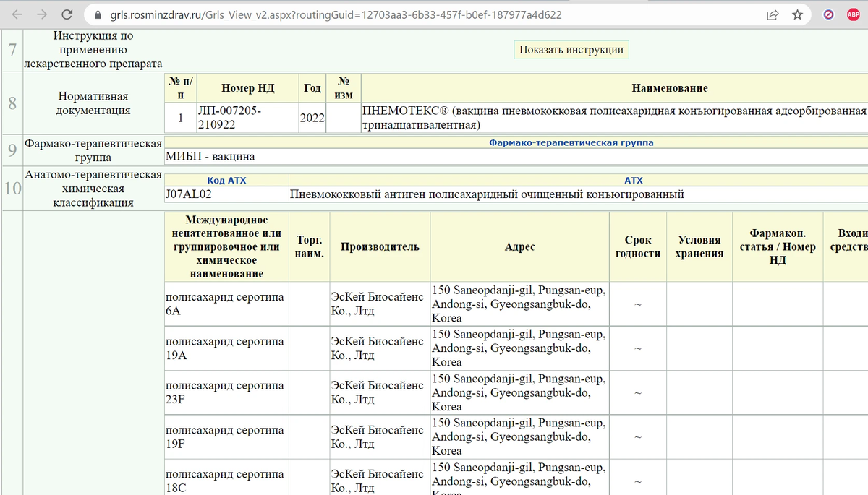Click year cell 2022
868x495 pixels.
[312, 118]
